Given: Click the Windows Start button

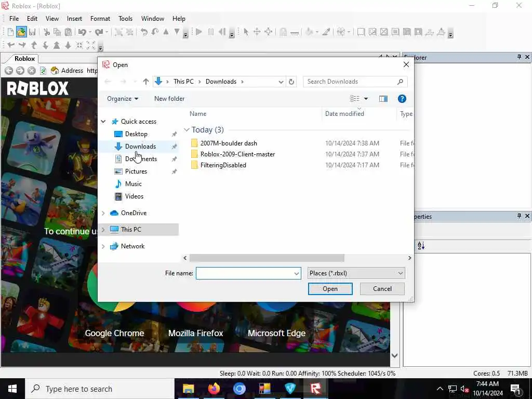Looking at the screenshot, I should pyautogui.click(x=12, y=389).
